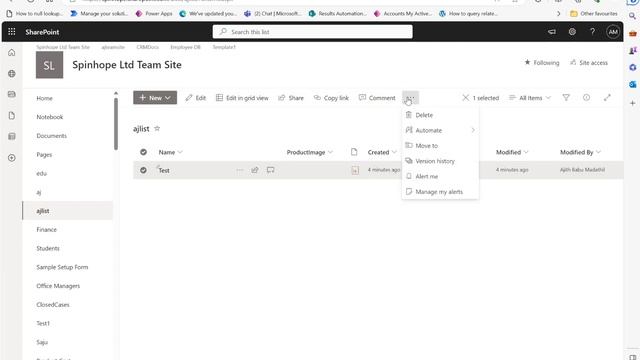Open the filter pane funnel icon

coord(566,98)
